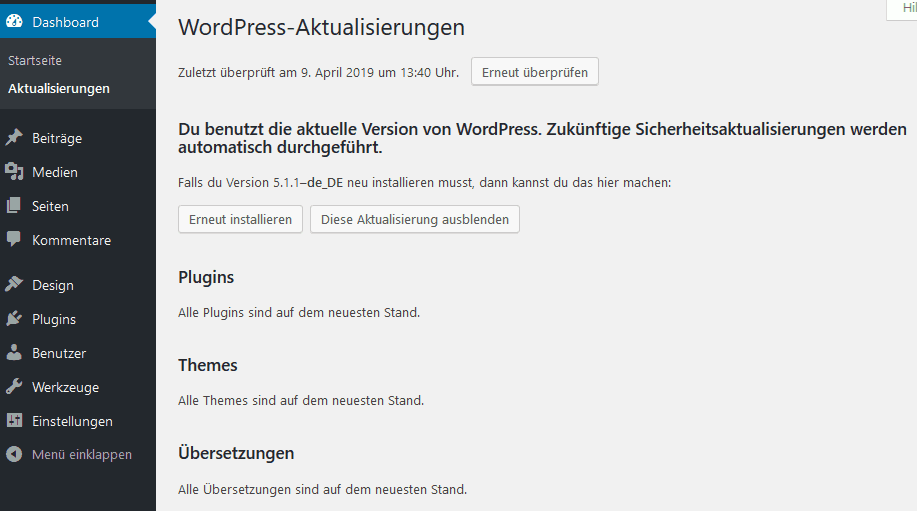Open the Hilfe tab at top right
The height and width of the screenshot is (511, 917).
(x=902, y=9)
